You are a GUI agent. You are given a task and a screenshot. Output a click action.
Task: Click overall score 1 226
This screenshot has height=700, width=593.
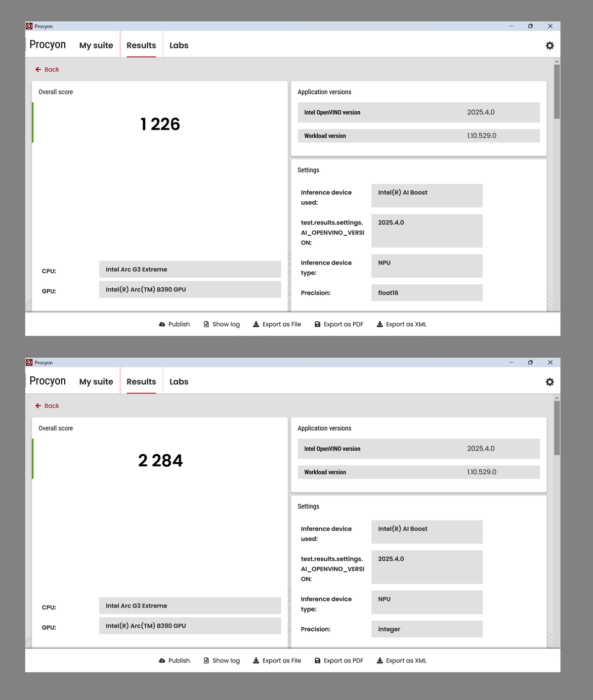click(x=160, y=124)
